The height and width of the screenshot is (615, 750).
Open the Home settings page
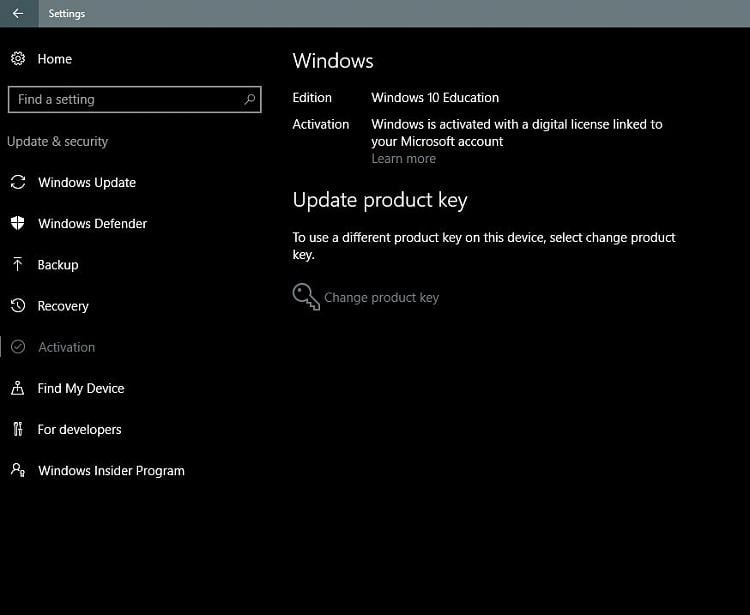click(x=55, y=59)
